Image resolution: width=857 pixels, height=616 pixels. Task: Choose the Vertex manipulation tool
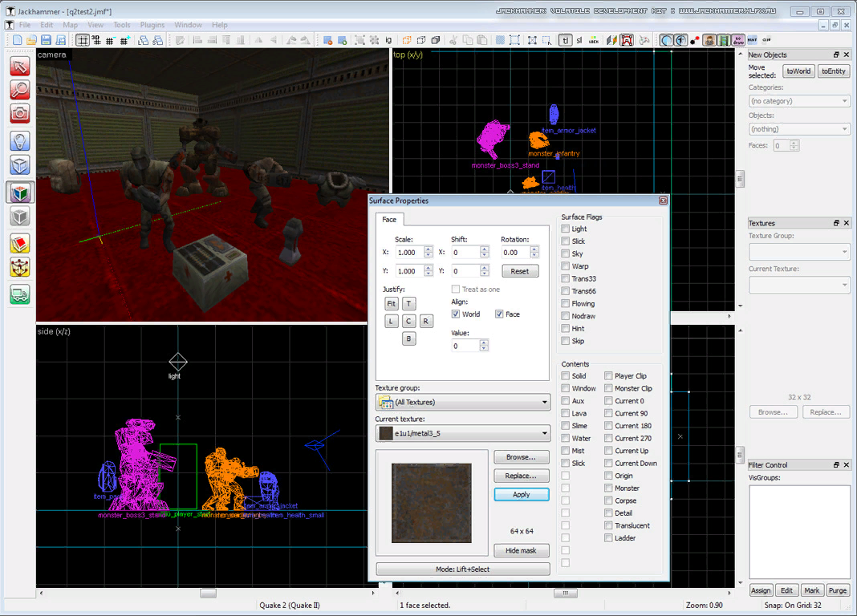[x=20, y=268]
